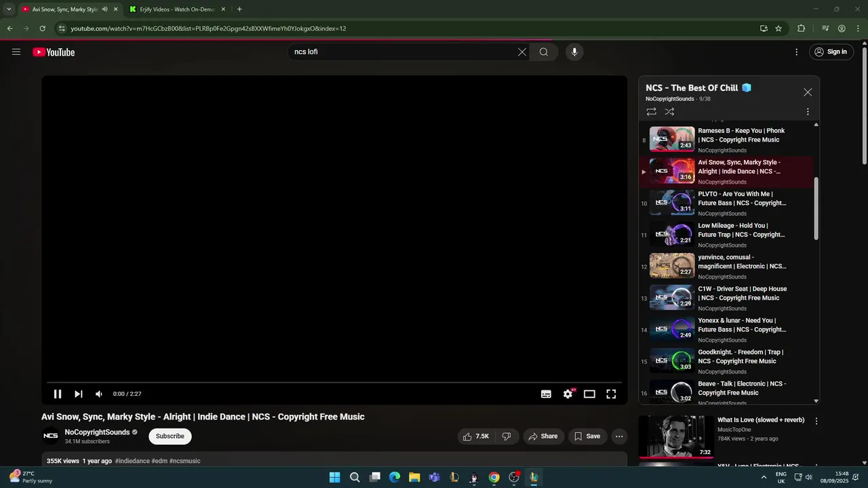Image resolution: width=868 pixels, height=488 pixels.
Task: Open Chrome three-dot menu
Action: (857, 28)
